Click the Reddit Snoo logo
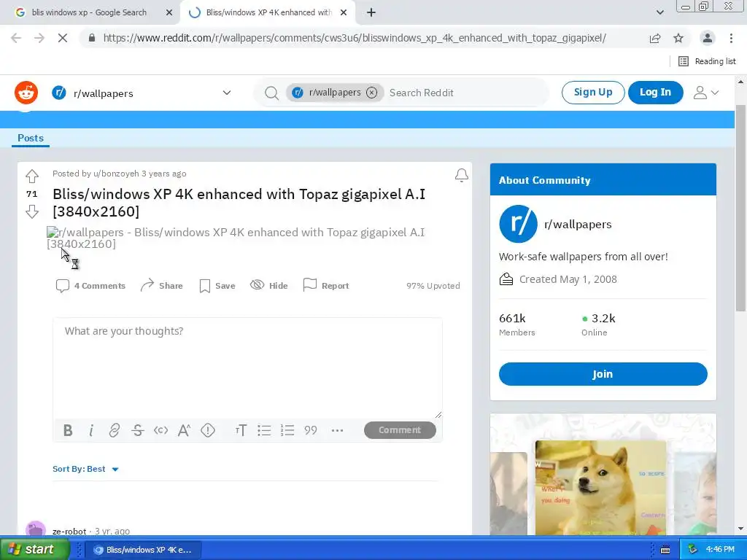Image resolution: width=747 pixels, height=560 pixels. [26, 93]
